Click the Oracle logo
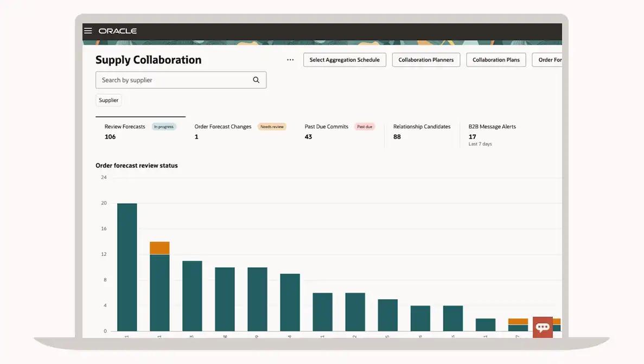 pyautogui.click(x=118, y=32)
